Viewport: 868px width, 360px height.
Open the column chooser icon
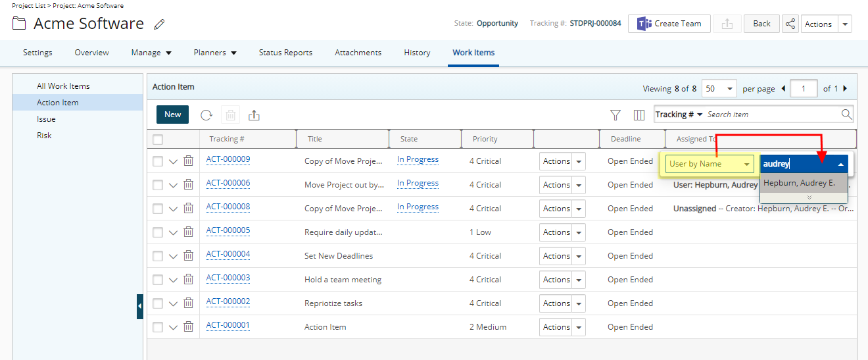639,115
